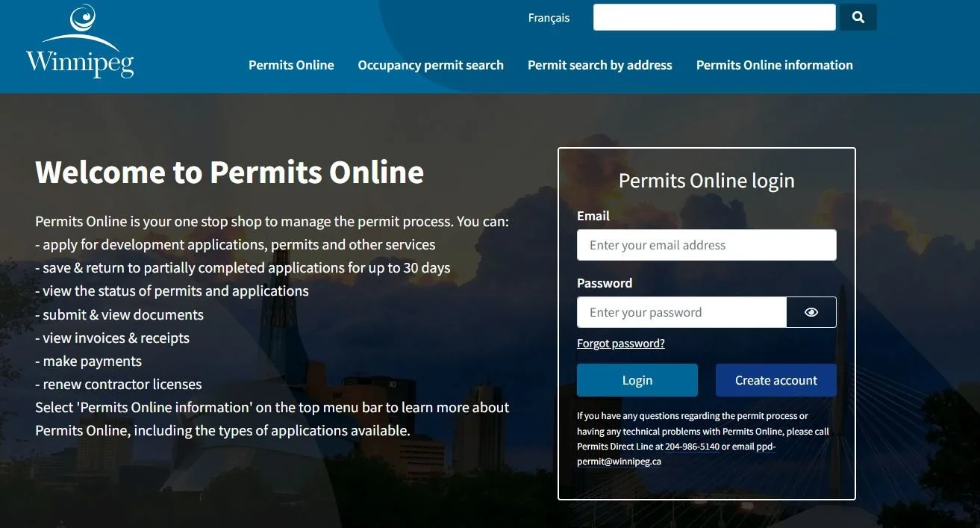Screen dimensions: 980x528
Task: Click the Login button
Action: tap(637, 380)
